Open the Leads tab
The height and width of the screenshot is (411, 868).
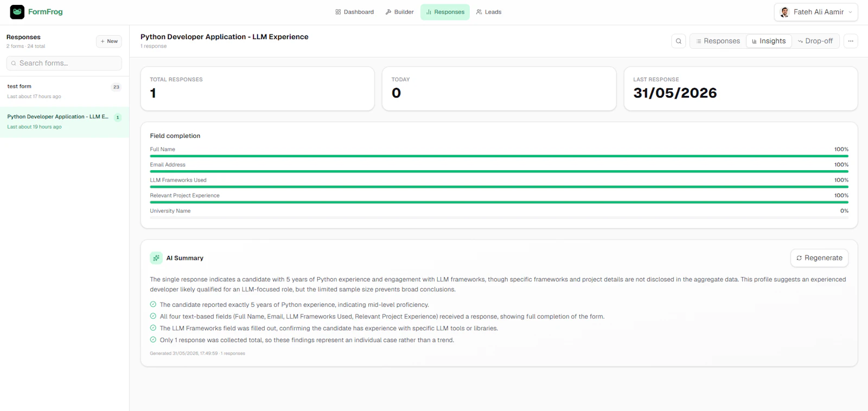[x=489, y=12]
